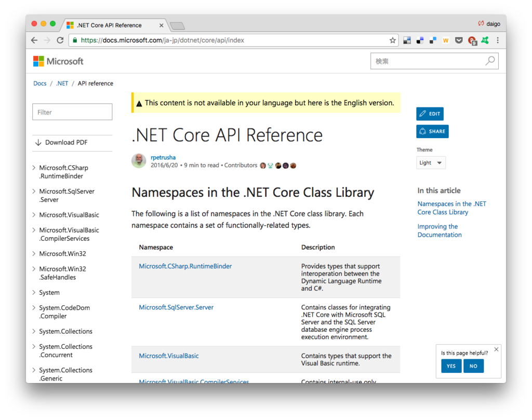532x420 pixels.
Task: Answer NO to page helpful
Action: (x=473, y=366)
